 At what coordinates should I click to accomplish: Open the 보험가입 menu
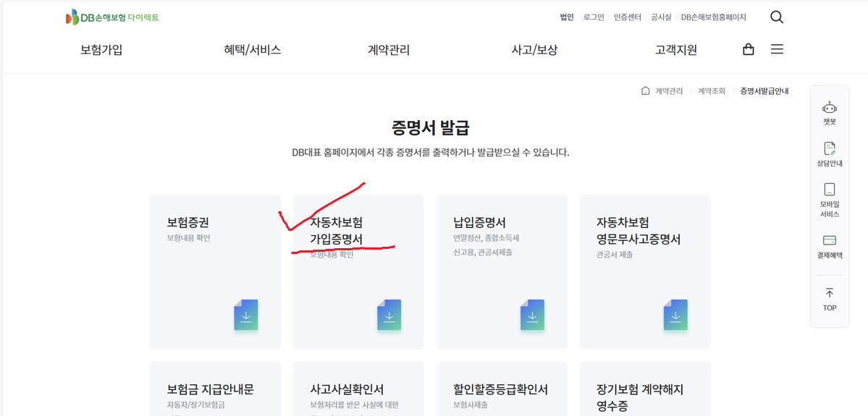point(101,50)
